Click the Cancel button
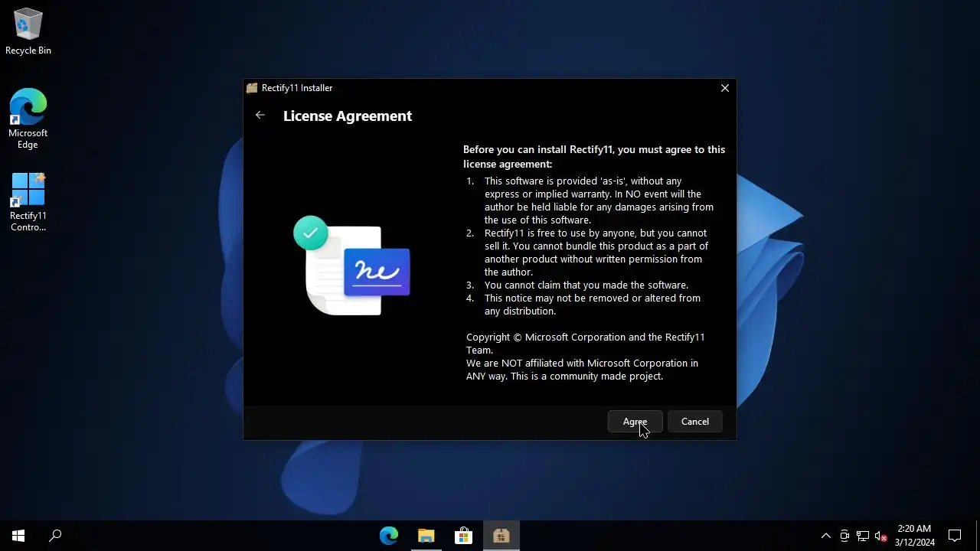The width and height of the screenshot is (980, 551). tap(695, 422)
